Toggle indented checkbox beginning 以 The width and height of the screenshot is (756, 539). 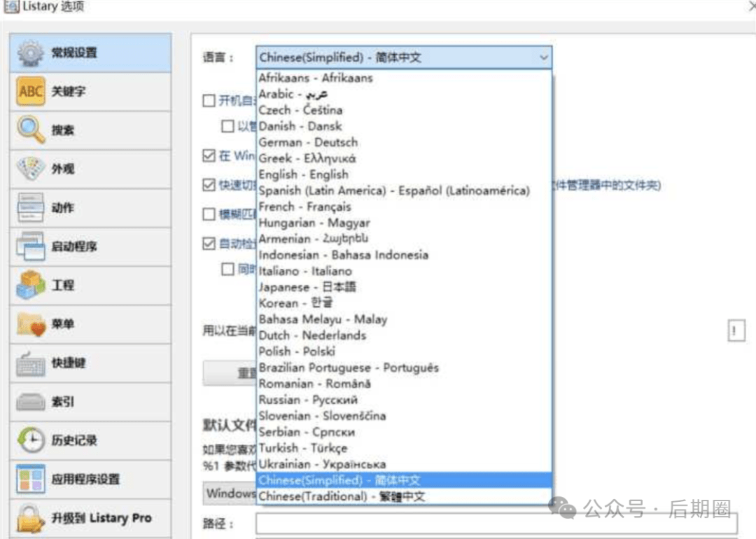[x=227, y=126]
